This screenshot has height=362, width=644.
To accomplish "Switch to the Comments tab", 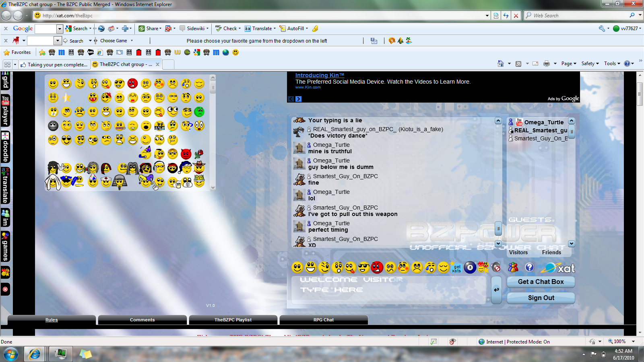I will [142, 320].
